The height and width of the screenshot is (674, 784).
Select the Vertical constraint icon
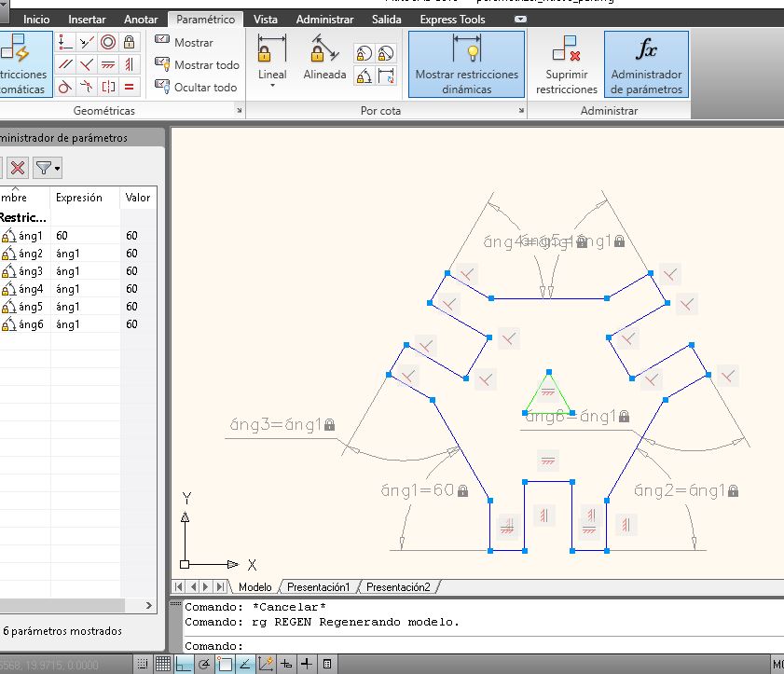click(x=129, y=64)
